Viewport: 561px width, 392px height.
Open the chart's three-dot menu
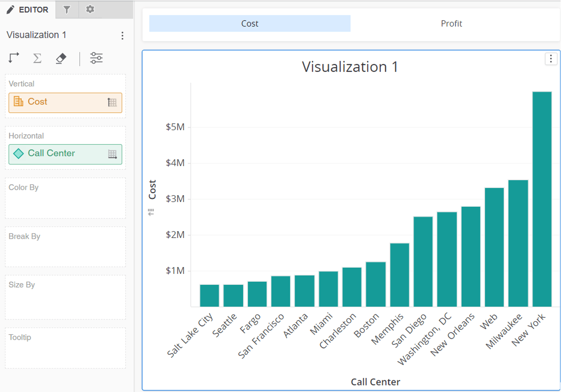coord(551,59)
